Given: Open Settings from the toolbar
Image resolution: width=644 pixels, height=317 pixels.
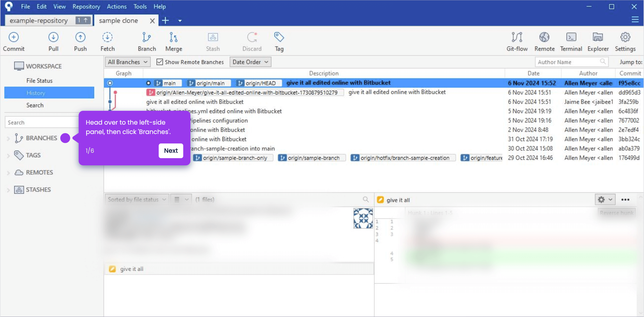Looking at the screenshot, I should click(625, 42).
